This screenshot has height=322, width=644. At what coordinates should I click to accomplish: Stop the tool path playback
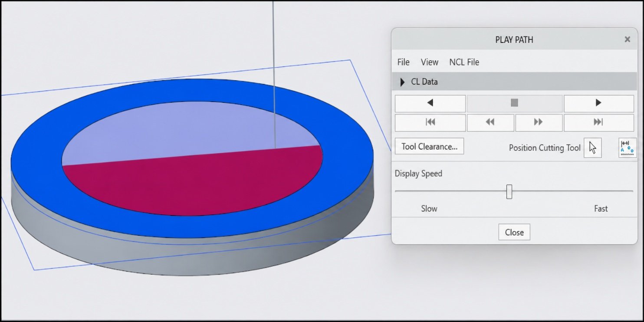(515, 103)
